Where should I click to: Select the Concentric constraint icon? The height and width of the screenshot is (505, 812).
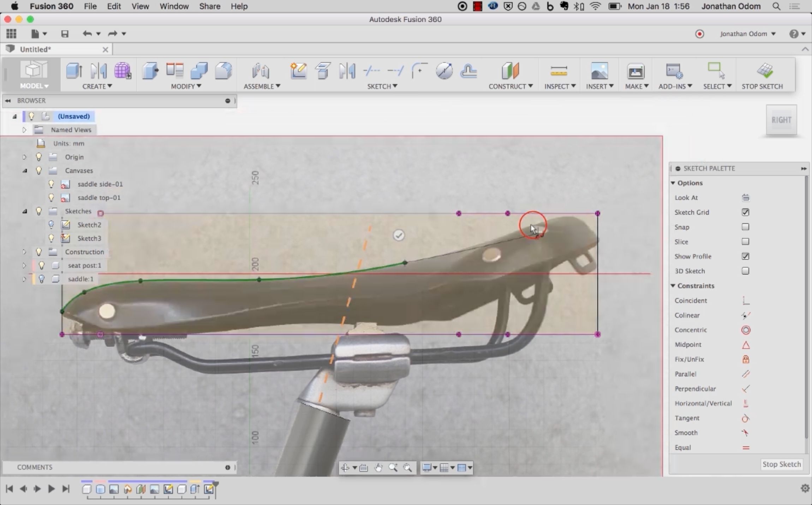pos(746,330)
